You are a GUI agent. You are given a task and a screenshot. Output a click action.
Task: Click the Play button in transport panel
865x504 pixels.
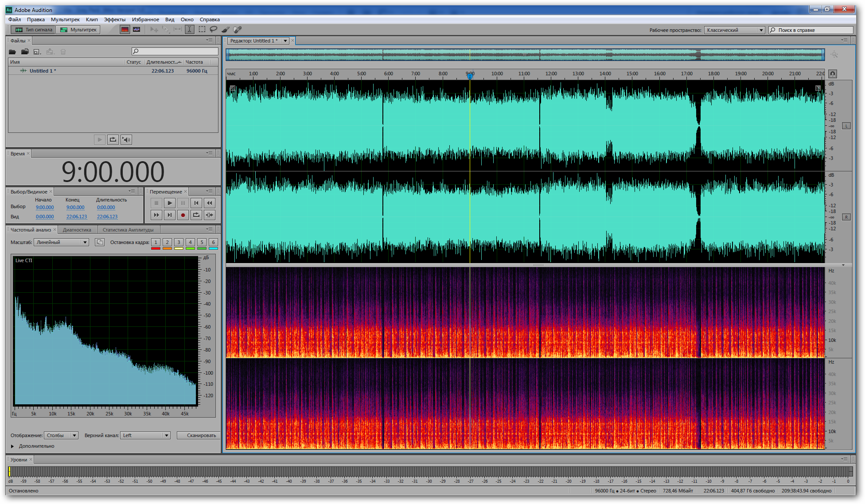pyautogui.click(x=169, y=203)
